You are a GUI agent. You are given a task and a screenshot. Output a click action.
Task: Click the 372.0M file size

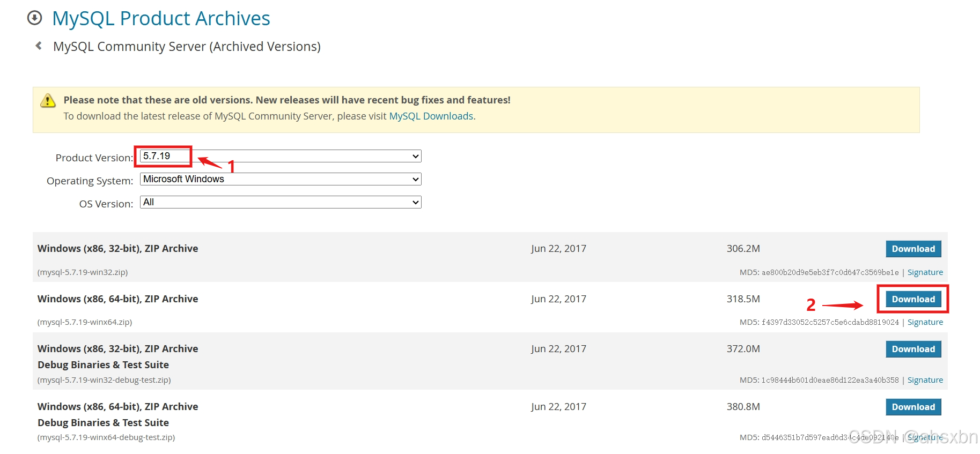click(x=743, y=349)
